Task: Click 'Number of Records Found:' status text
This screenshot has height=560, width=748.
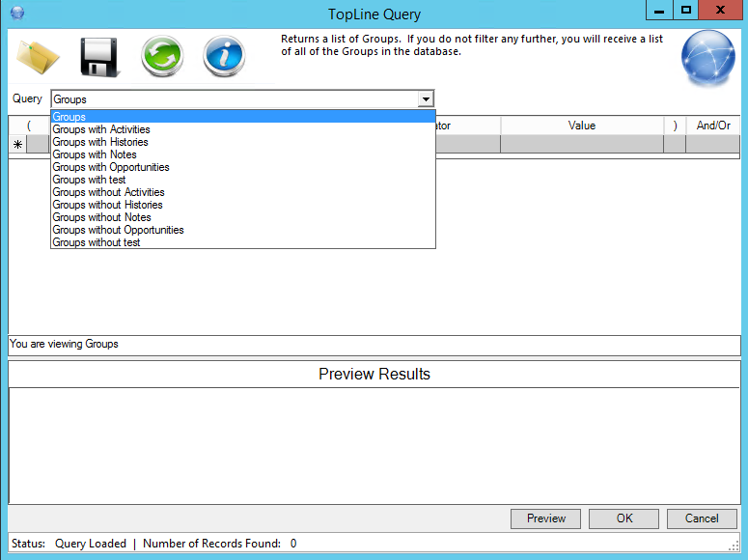Action: click(x=211, y=544)
